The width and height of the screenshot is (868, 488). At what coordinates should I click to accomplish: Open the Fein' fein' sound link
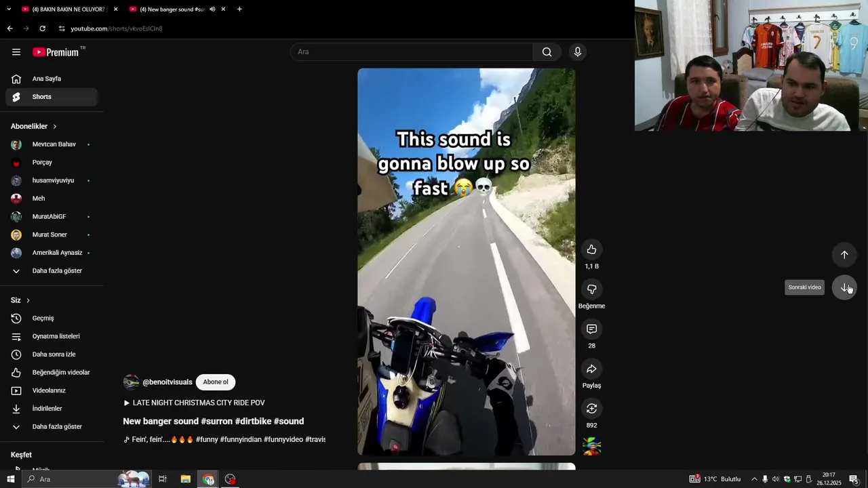click(224, 439)
